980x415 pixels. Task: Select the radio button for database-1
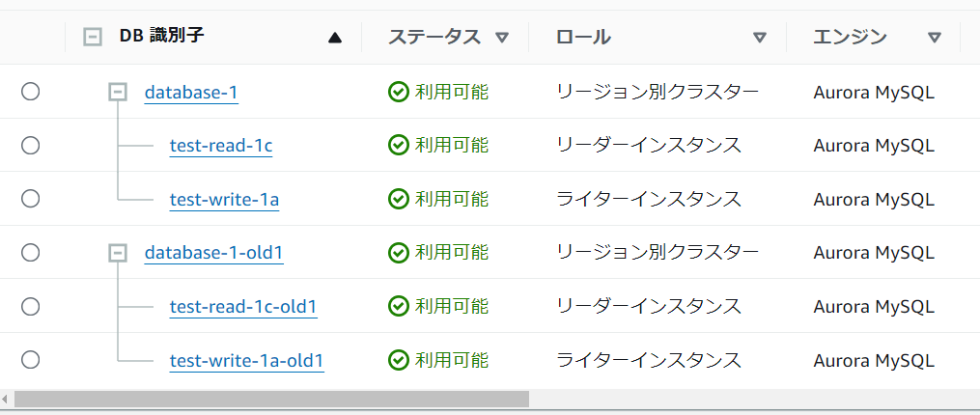30,92
